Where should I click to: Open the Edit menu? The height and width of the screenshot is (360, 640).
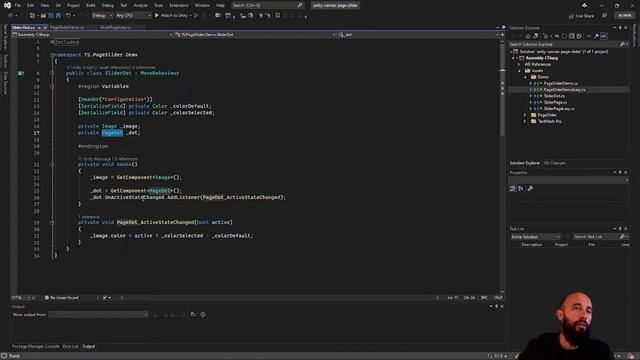[x=31, y=5]
